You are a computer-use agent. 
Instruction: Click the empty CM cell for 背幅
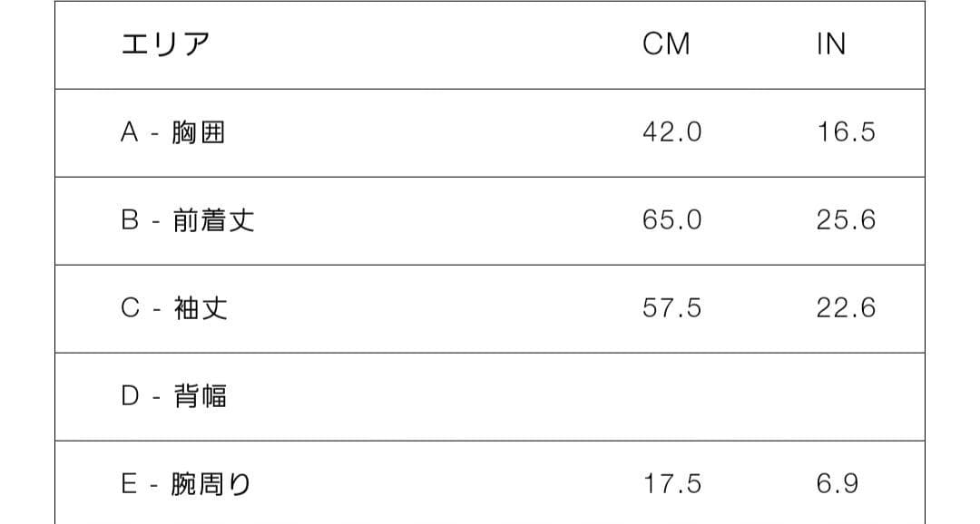pos(671,397)
